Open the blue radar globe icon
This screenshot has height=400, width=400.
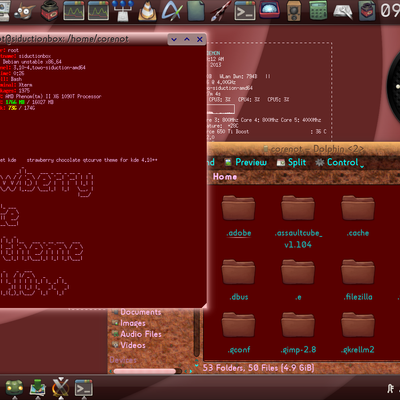(x=269, y=11)
